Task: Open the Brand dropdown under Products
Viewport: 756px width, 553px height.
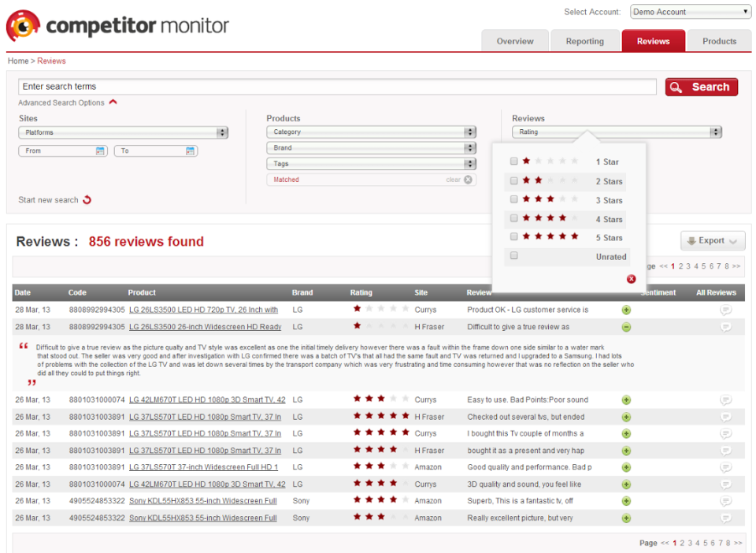Action: tap(371, 147)
